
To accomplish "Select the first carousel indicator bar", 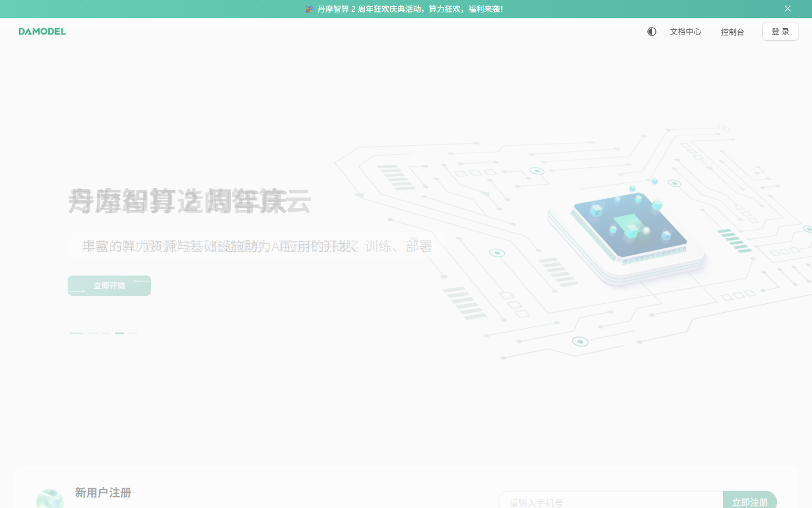I will pos(77,333).
